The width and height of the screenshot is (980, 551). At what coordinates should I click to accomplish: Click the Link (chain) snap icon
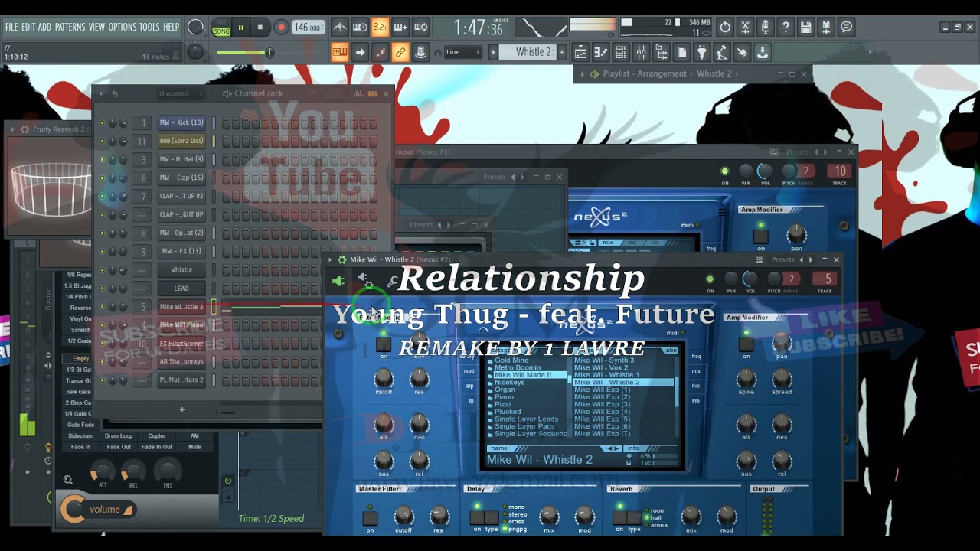point(400,52)
